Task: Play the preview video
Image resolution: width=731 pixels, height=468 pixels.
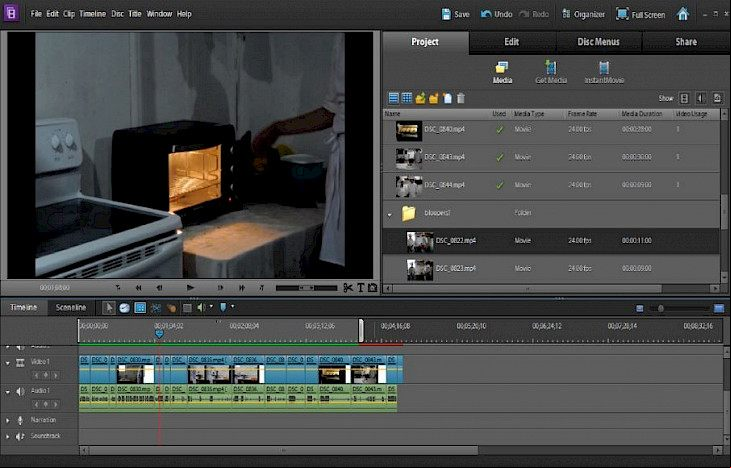Action: click(190, 288)
